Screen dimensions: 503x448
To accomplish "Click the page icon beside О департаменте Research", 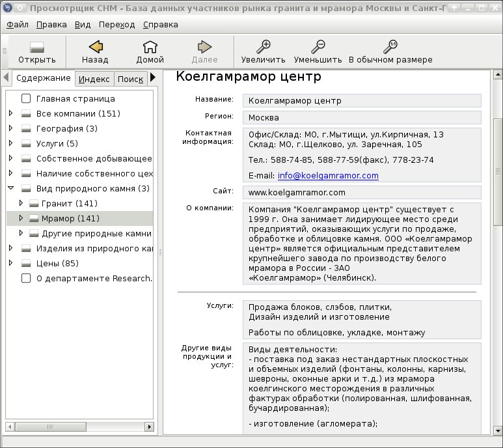I will [26, 278].
